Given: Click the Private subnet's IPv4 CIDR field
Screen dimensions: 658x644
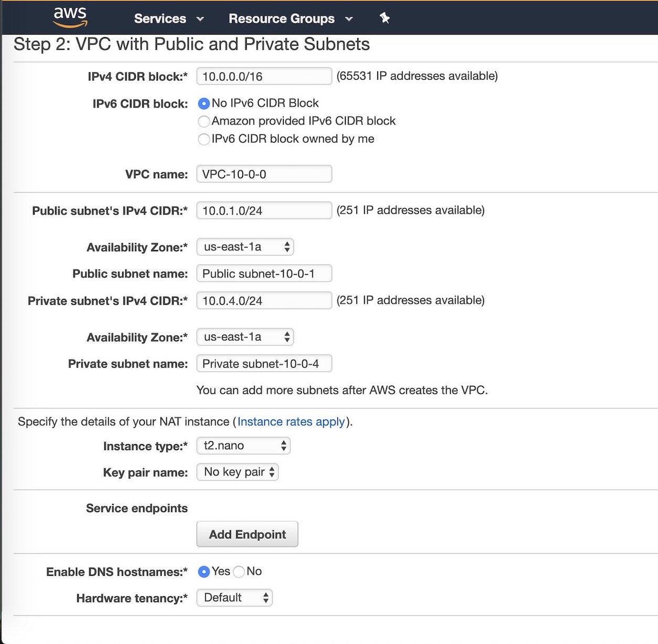Looking at the screenshot, I should tap(264, 300).
